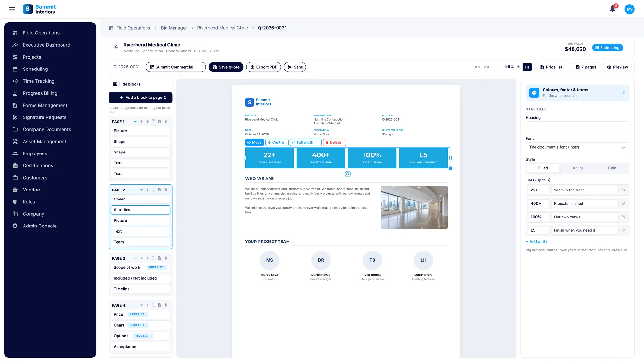Screen dimensions: 644x362
Task: Open the Font dropdown
Action: pos(577,147)
